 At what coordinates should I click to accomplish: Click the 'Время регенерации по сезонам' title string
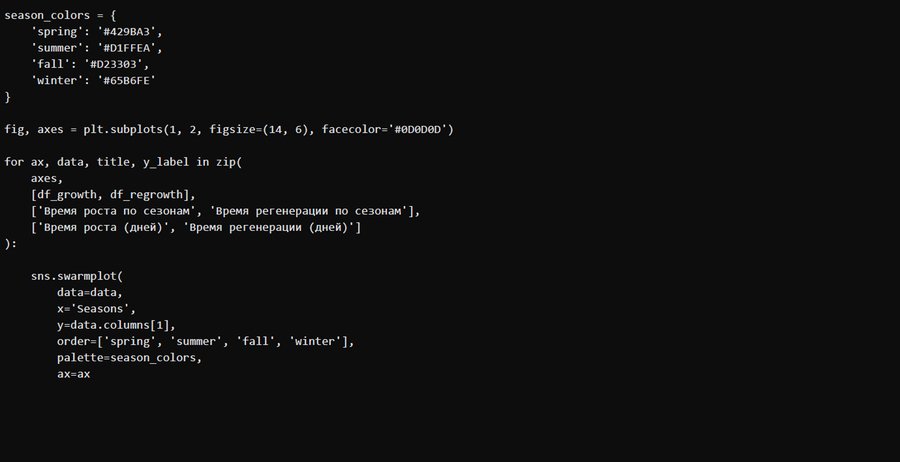[313, 211]
